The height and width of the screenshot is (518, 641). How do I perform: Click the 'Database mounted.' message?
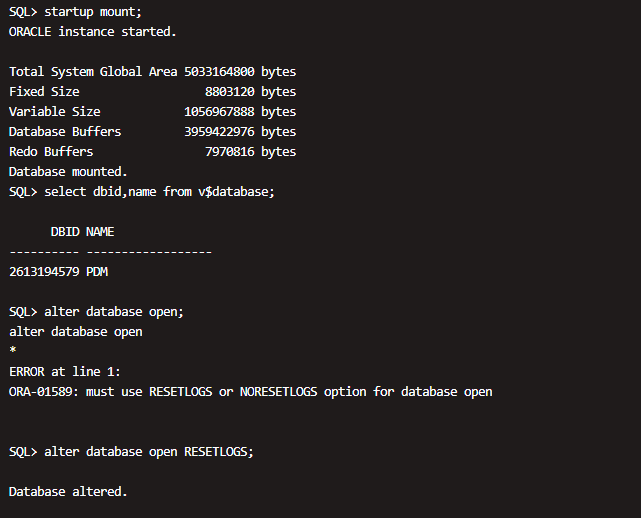68,172
